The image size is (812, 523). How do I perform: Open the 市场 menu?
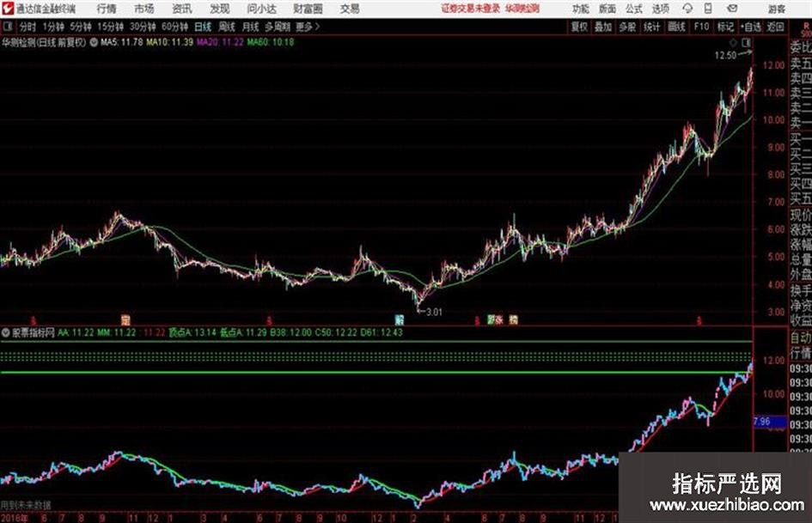[x=144, y=9]
